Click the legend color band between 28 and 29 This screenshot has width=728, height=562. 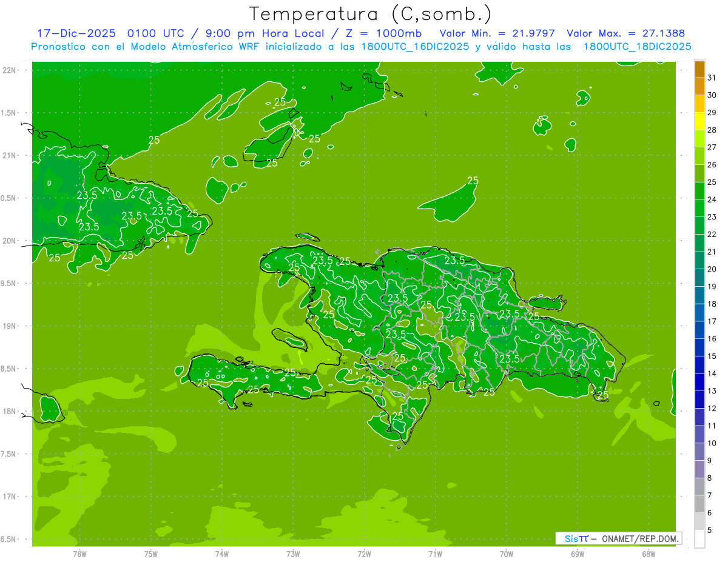coord(699,121)
